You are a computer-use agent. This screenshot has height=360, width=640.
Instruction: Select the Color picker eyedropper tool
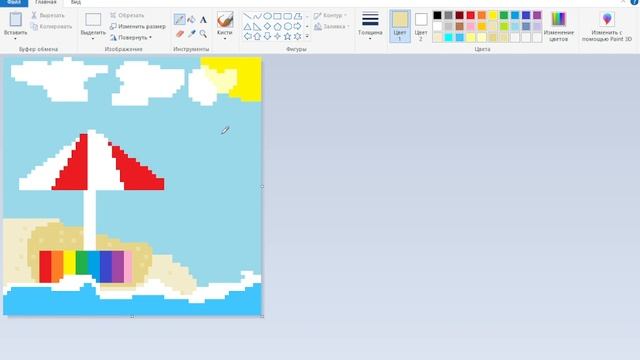click(191, 34)
